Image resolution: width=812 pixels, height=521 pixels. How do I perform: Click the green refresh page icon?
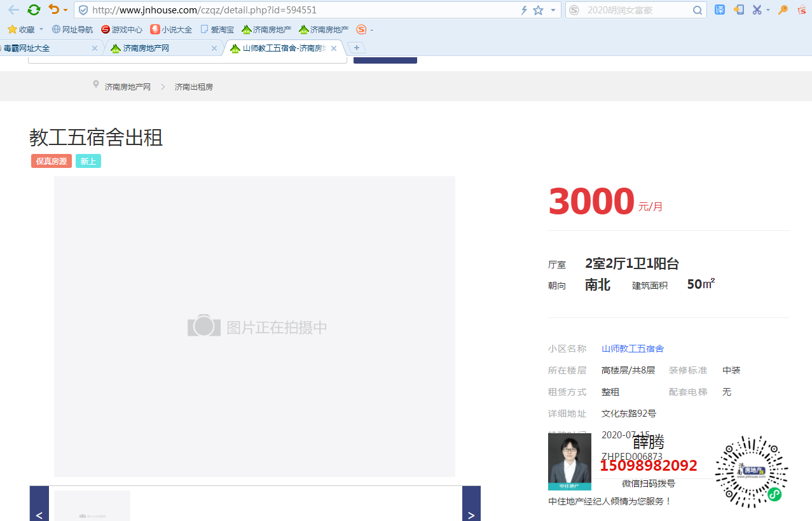pyautogui.click(x=34, y=10)
